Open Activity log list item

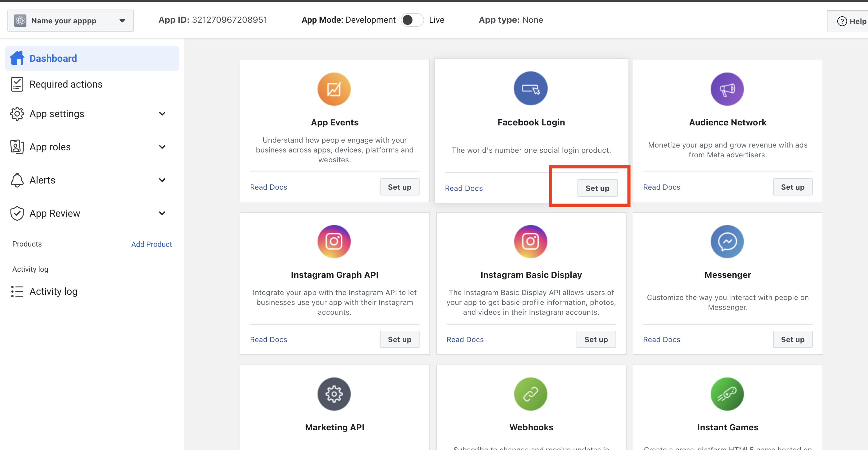(x=53, y=291)
